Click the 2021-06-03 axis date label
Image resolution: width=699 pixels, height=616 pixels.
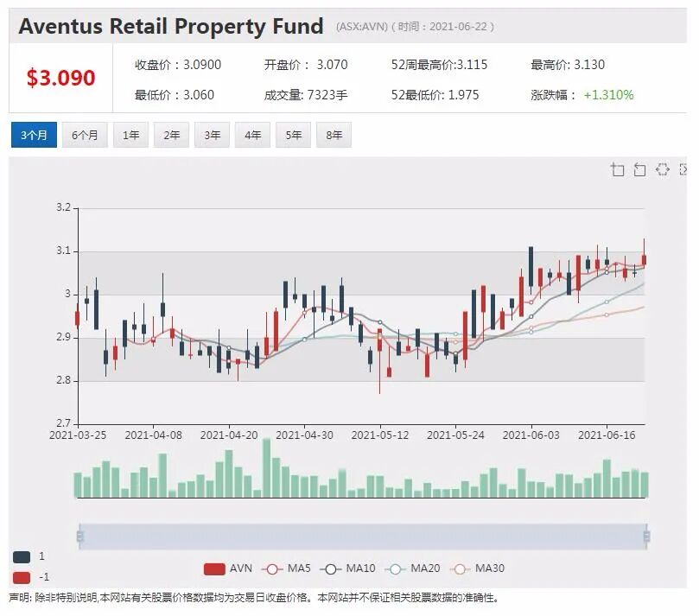(x=531, y=435)
